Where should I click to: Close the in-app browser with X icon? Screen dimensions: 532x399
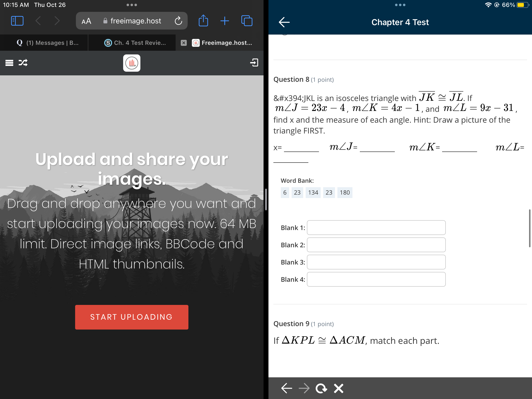[x=339, y=388]
